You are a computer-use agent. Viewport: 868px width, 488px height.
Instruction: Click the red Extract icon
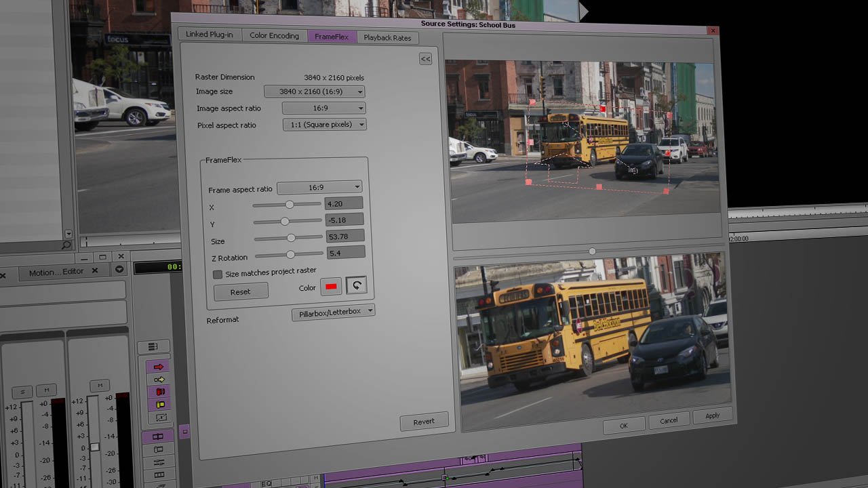point(160,392)
